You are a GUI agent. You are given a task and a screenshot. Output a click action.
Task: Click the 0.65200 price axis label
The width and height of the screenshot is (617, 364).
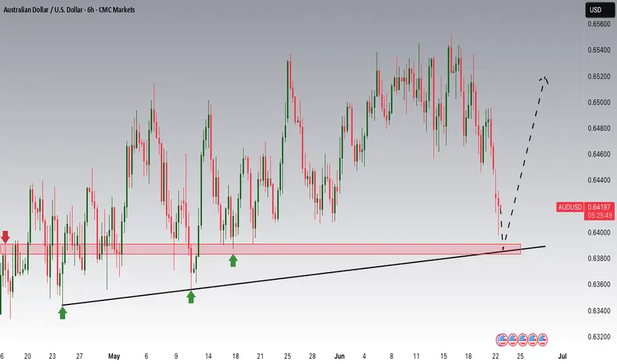599,76
